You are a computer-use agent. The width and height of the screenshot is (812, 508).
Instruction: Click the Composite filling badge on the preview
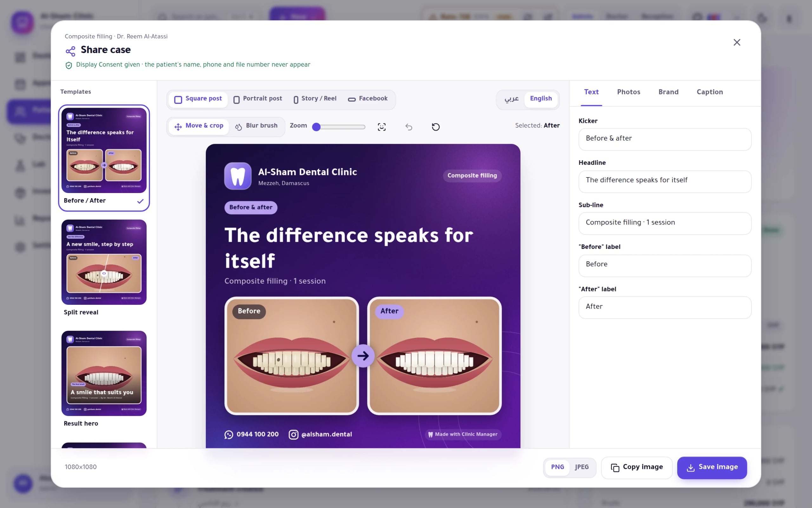coord(472,176)
